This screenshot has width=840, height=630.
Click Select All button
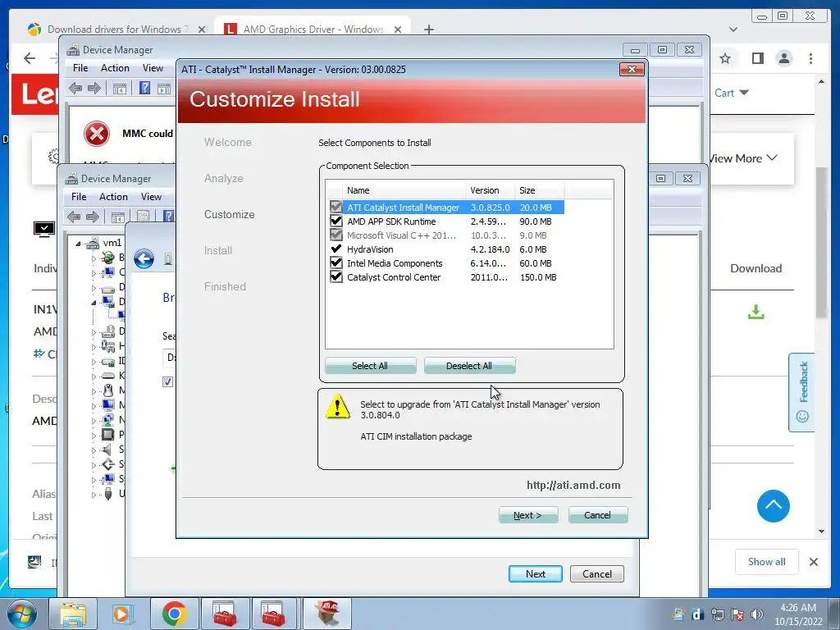pos(370,365)
